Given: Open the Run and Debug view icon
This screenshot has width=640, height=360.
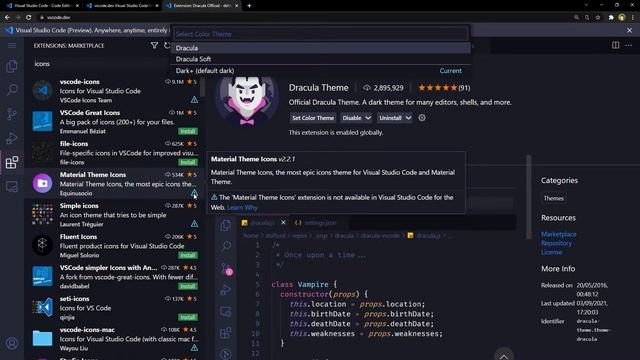Looking at the screenshot, I should 12,138.
